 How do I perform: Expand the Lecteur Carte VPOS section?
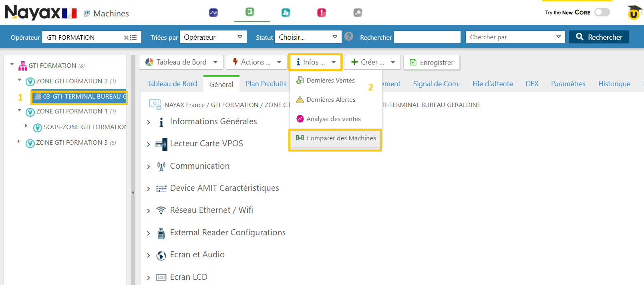click(x=149, y=144)
